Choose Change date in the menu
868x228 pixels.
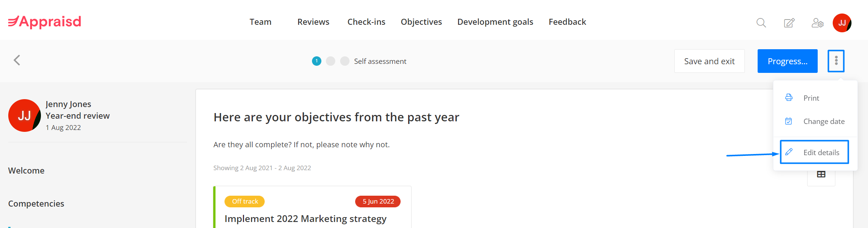[x=815, y=121]
